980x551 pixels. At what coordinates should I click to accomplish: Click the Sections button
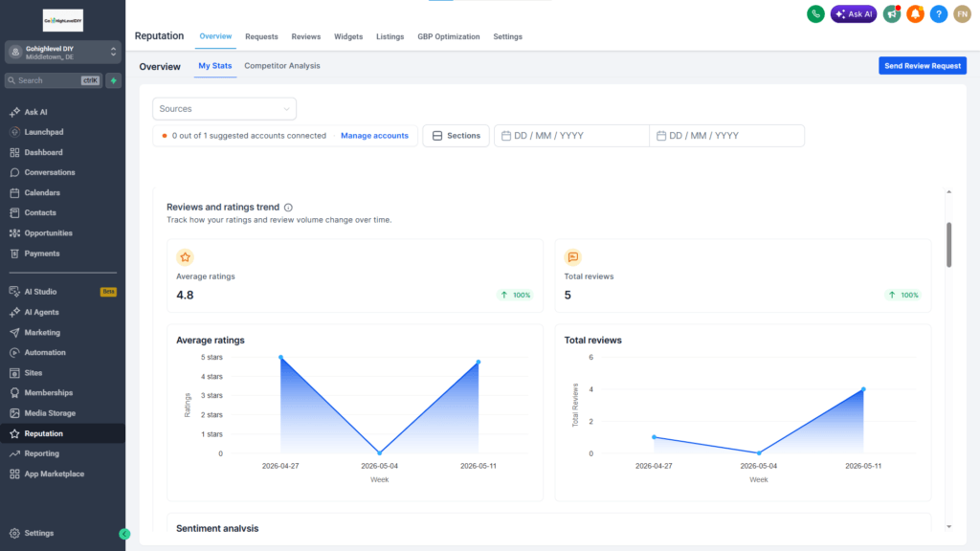coord(457,136)
